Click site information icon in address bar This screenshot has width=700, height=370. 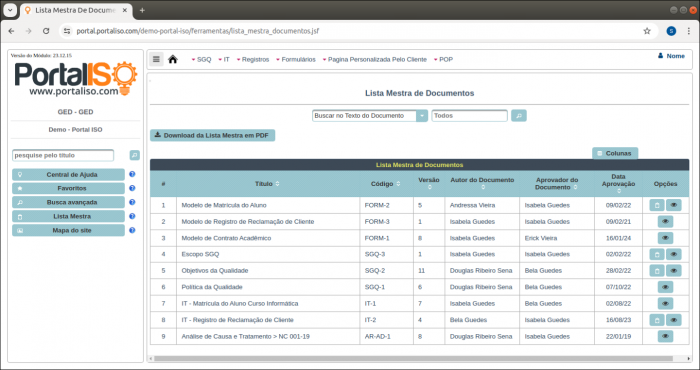(67, 31)
